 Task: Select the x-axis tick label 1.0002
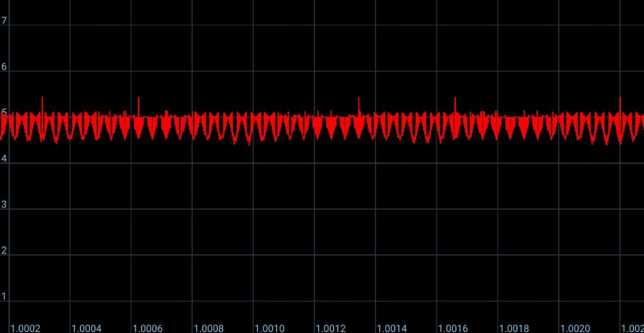pos(25,328)
